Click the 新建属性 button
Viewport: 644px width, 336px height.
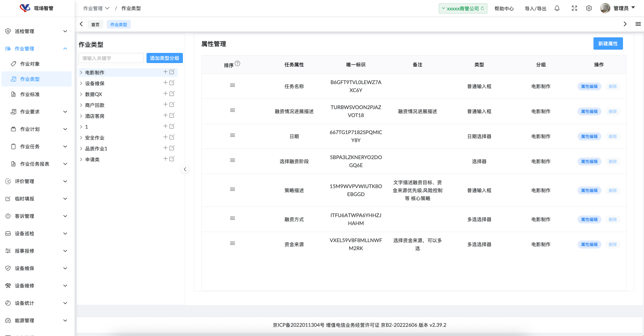coord(608,43)
